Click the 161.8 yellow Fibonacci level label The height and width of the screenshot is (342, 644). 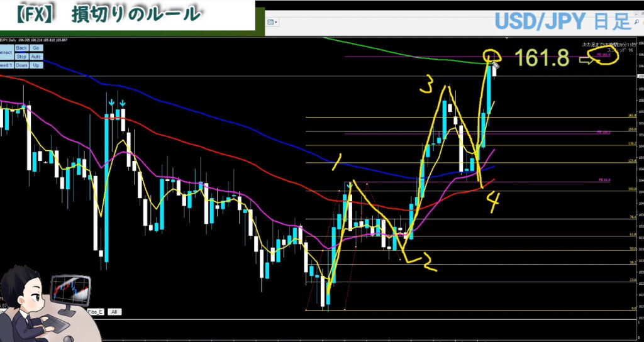pos(632,116)
